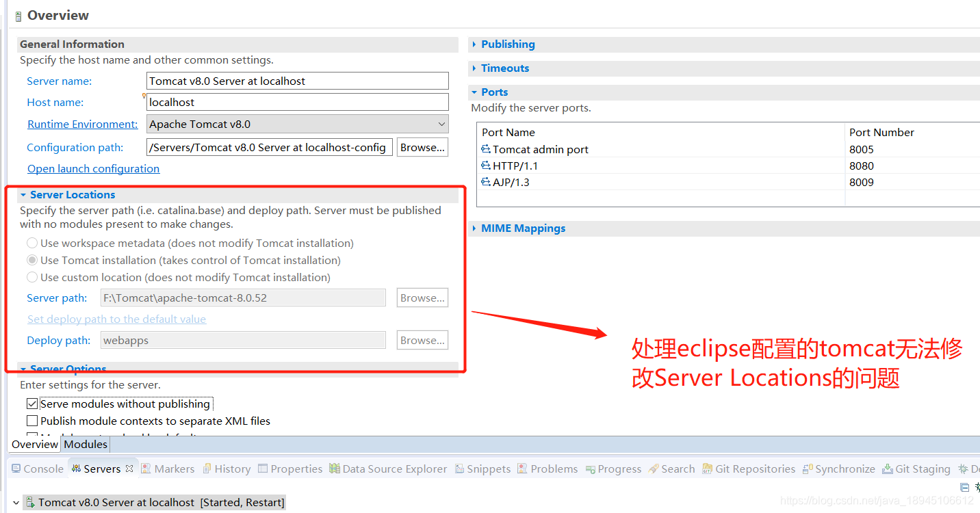Switch to the Overview editor tab
The width and height of the screenshot is (980, 513).
point(35,444)
